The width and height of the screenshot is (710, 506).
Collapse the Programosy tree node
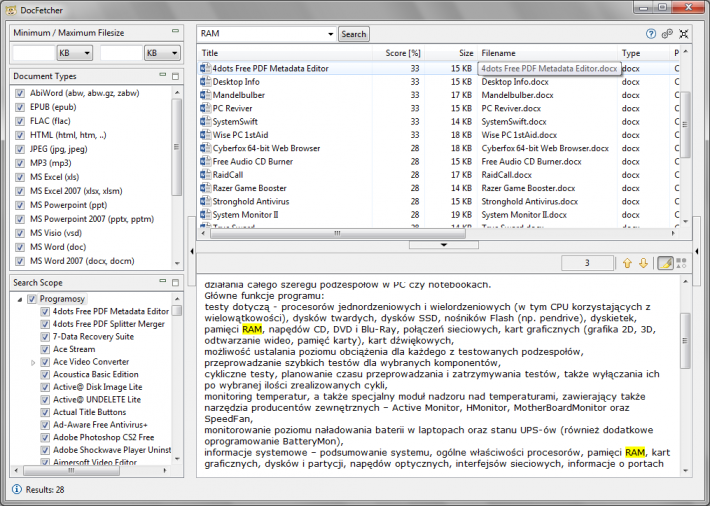tap(20, 299)
